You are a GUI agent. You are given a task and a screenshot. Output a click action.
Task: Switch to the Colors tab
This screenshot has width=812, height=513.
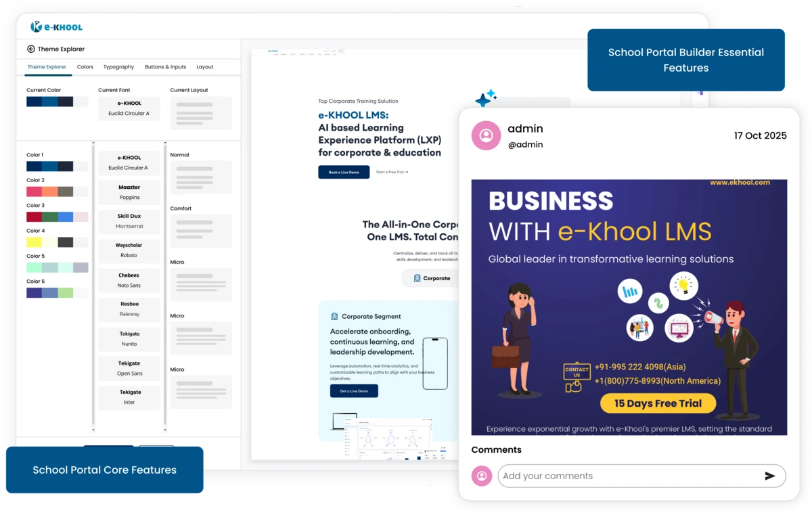tap(85, 67)
